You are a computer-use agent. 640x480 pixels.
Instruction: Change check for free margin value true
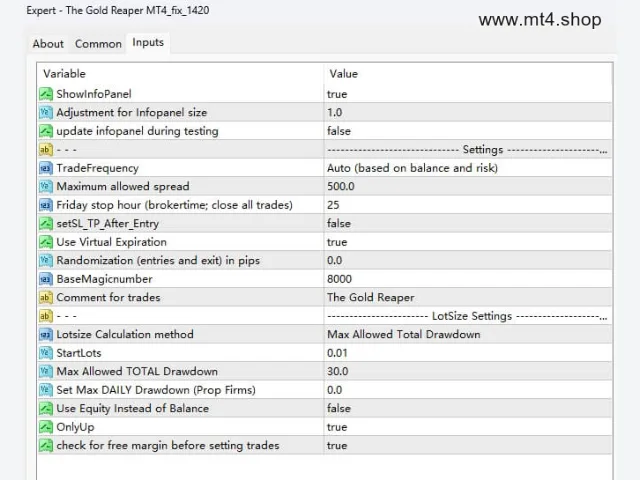coord(337,445)
